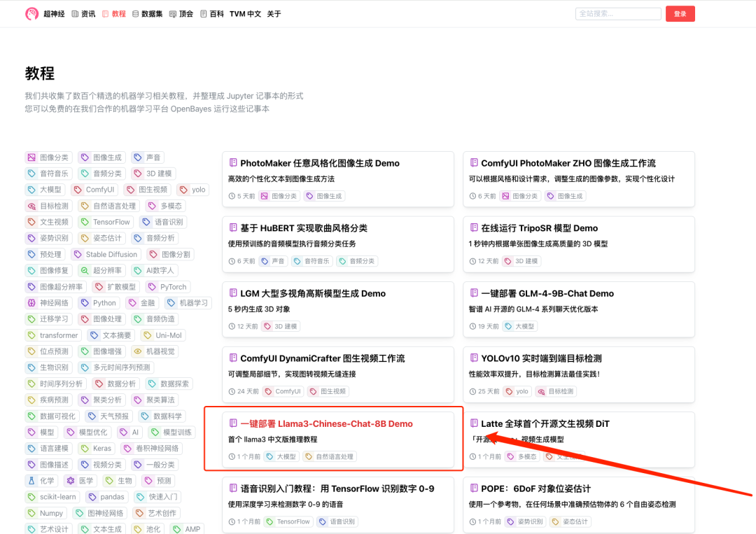The width and height of the screenshot is (756, 534).
Task: Select the 3D 建模 tag in sidebar
Action: pos(154,174)
